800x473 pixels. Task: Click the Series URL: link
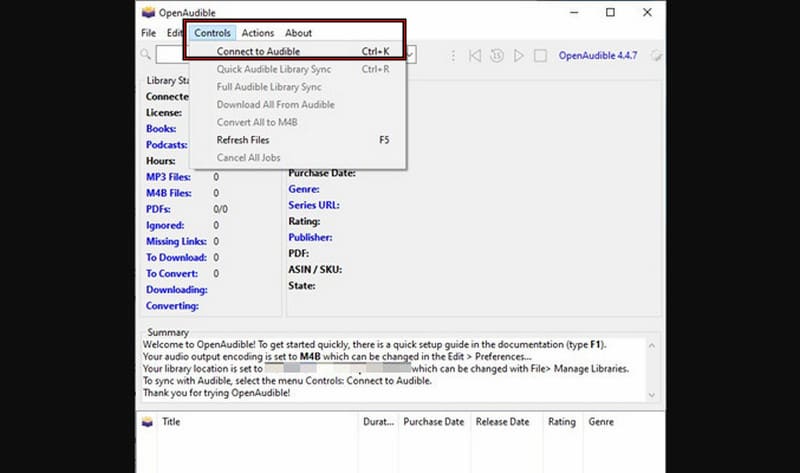(314, 205)
